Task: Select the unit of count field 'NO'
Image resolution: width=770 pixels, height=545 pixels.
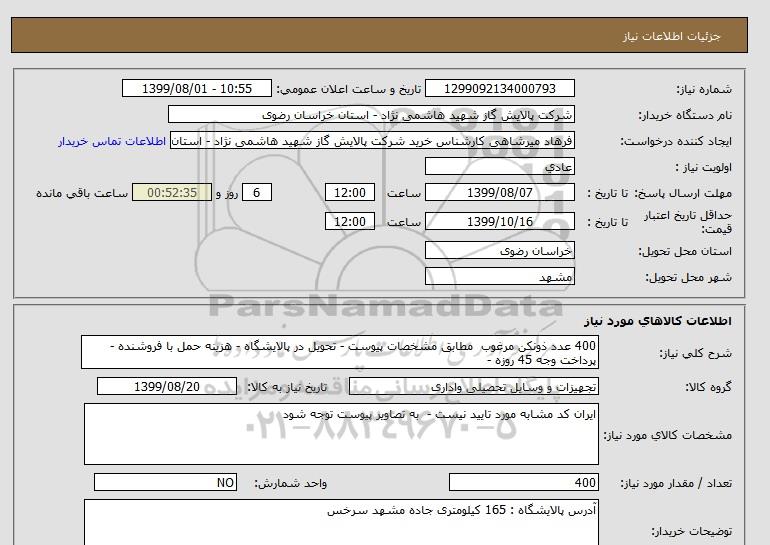Action: 167,483
